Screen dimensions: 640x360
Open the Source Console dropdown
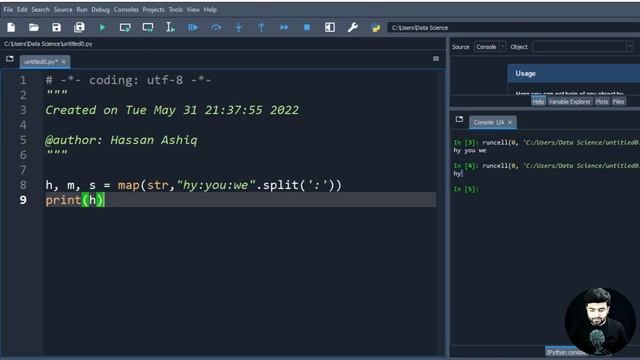tap(490, 47)
